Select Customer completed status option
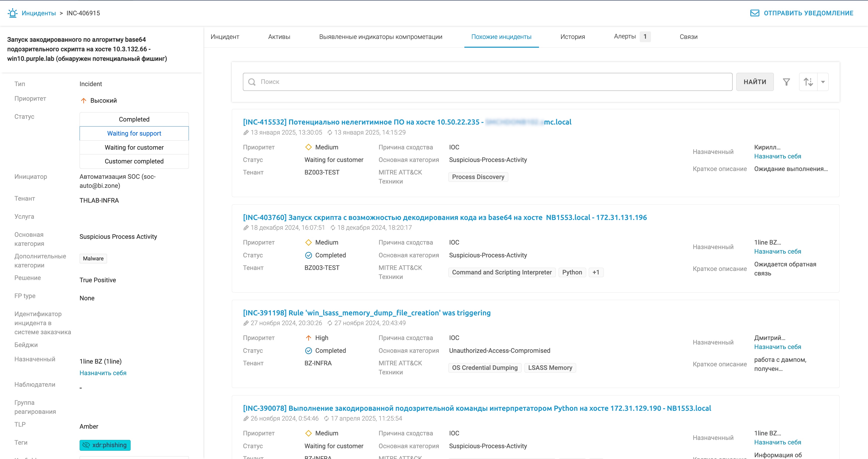This screenshot has height=459, width=868. [x=134, y=161]
